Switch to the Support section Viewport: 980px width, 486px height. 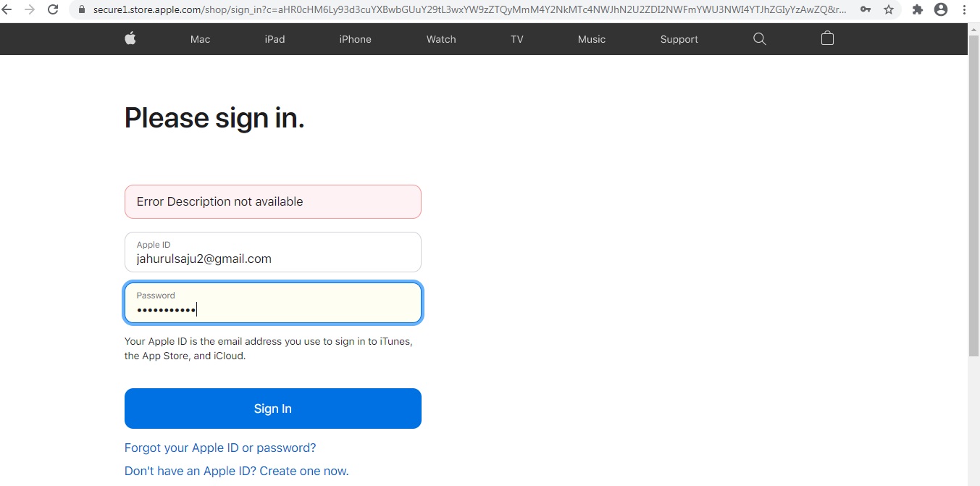click(679, 39)
